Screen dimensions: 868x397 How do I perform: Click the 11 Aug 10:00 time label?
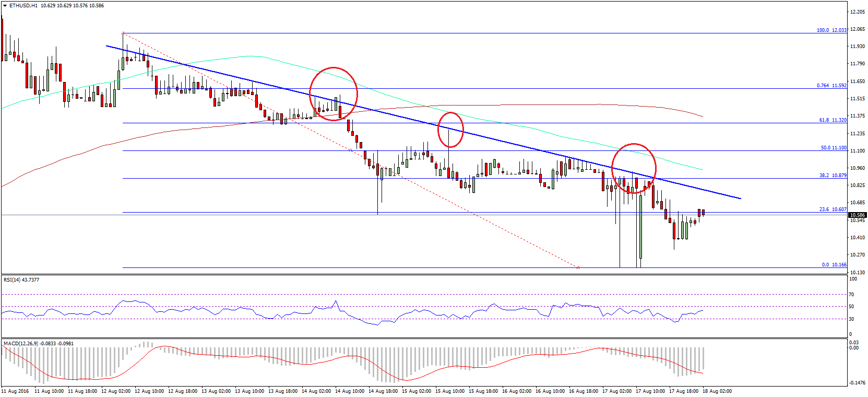click(49, 391)
